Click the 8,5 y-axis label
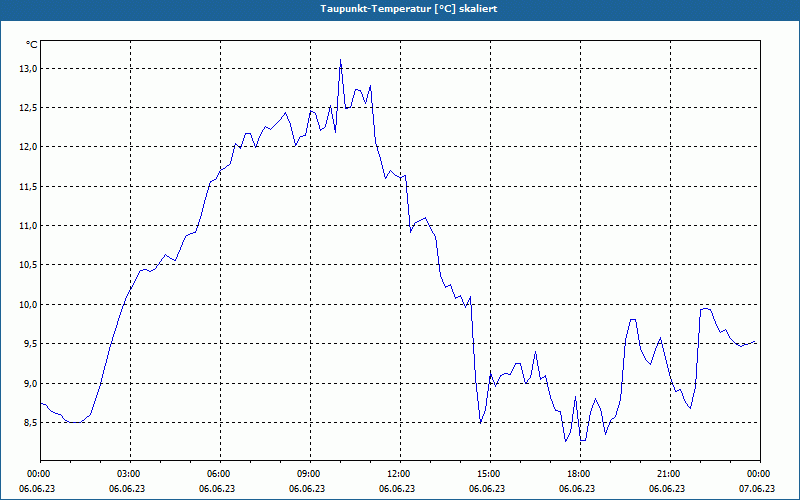 31,423
